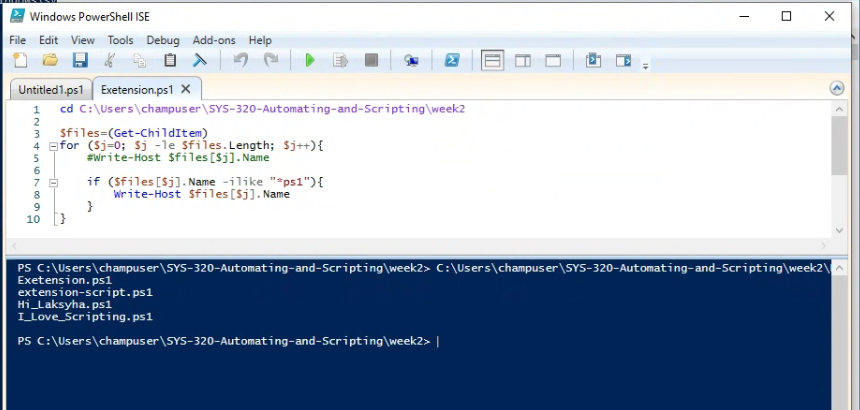
Task: Click the Run Selection icon
Action: pos(340,61)
